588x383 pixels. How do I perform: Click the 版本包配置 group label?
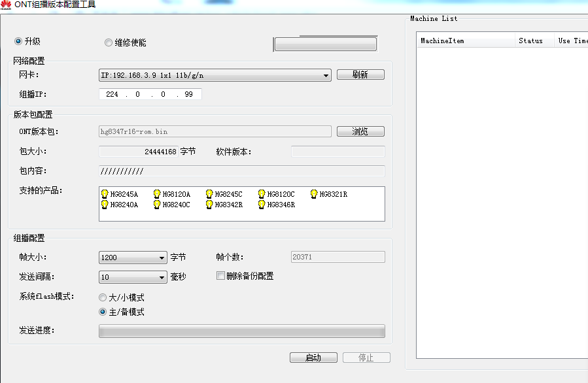pyautogui.click(x=33, y=114)
